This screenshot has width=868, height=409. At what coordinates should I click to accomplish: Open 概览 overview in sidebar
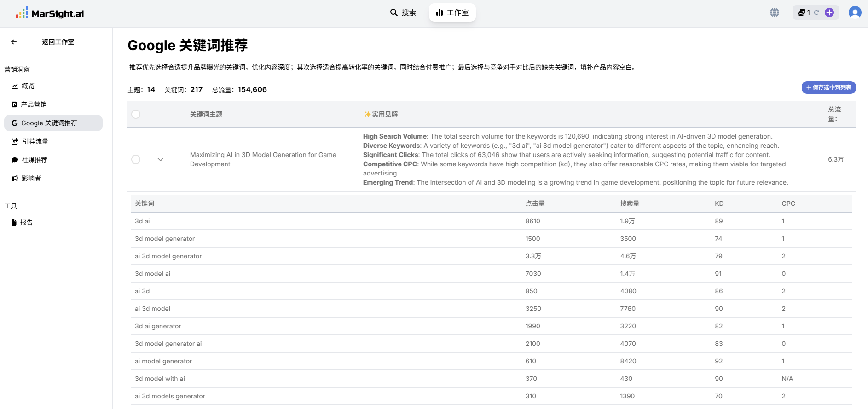[28, 86]
